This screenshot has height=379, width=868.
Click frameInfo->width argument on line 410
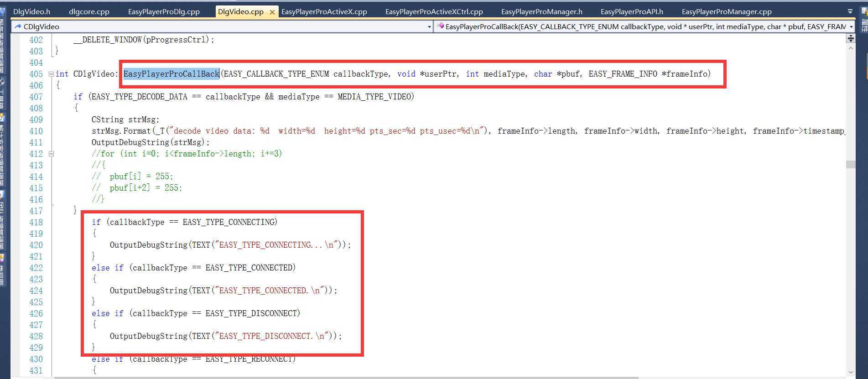click(620, 131)
